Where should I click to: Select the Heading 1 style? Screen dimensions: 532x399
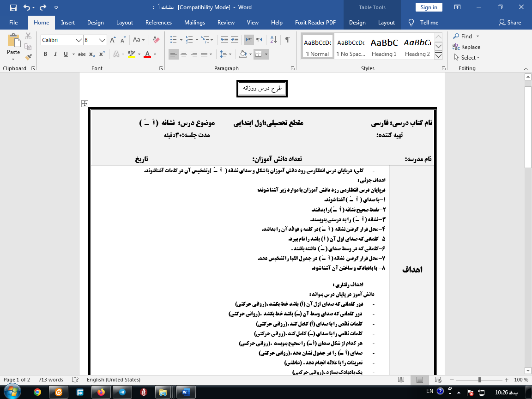[384, 47]
